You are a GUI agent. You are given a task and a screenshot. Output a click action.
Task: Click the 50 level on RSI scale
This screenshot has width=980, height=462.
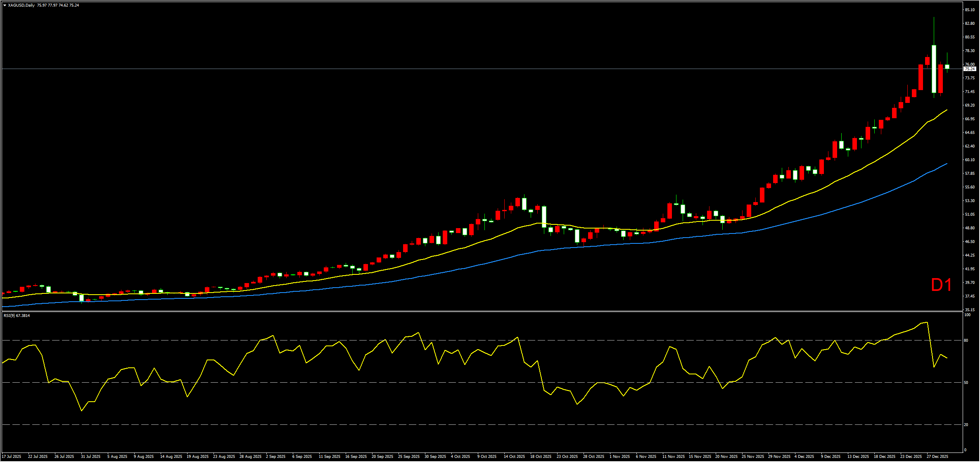tap(966, 383)
